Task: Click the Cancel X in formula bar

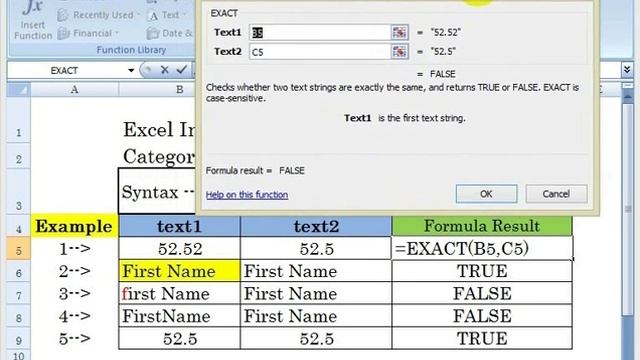Action: pos(164,70)
